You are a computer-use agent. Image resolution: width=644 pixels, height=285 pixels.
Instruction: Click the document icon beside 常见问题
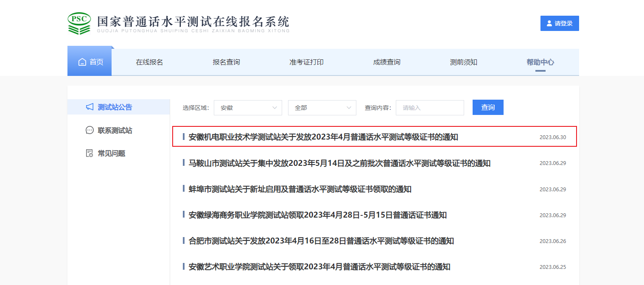click(90, 153)
